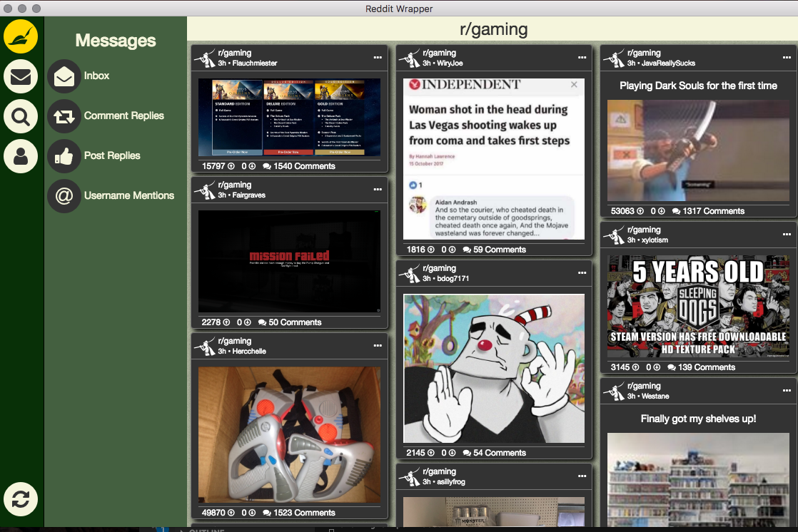
Task: Click the Username Mentions @ icon
Action: (x=64, y=196)
